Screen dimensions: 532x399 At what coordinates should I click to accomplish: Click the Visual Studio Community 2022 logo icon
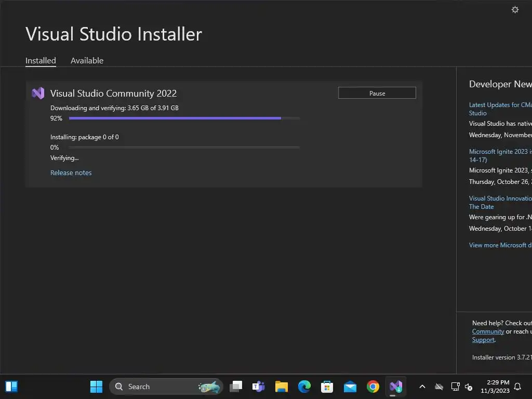click(38, 93)
